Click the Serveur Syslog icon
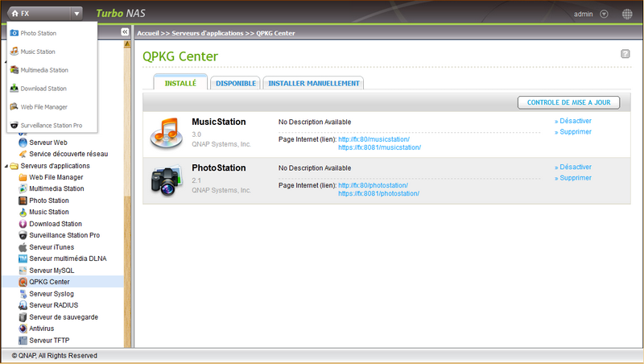Screen dimensions: 644x364 click(x=23, y=294)
